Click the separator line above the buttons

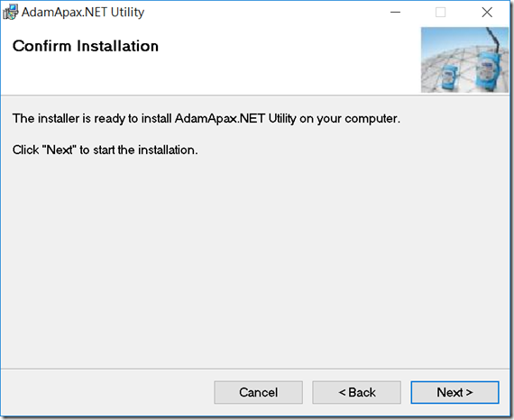(x=255, y=369)
